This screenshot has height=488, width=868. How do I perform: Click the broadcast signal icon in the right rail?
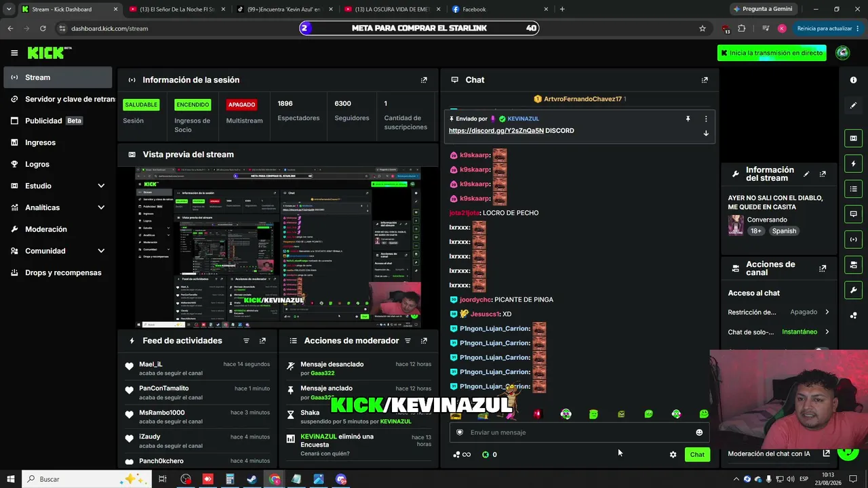(x=853, y=239)
